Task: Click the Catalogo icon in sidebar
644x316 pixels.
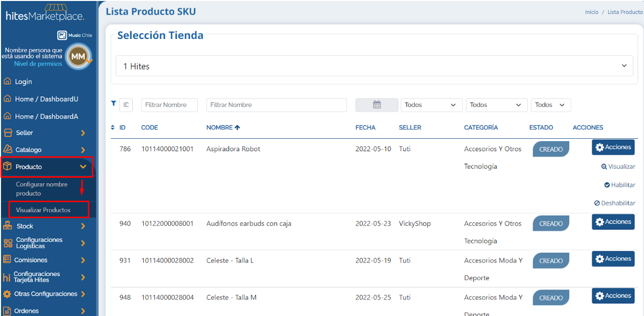Action: pyautogui.click(x=7, y=149)
